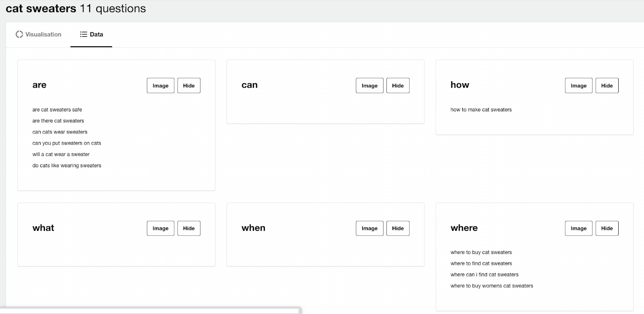Screen dimensions: 644x314
Task: Click Image button in 'where' card
Action: (x=578, y=228)
